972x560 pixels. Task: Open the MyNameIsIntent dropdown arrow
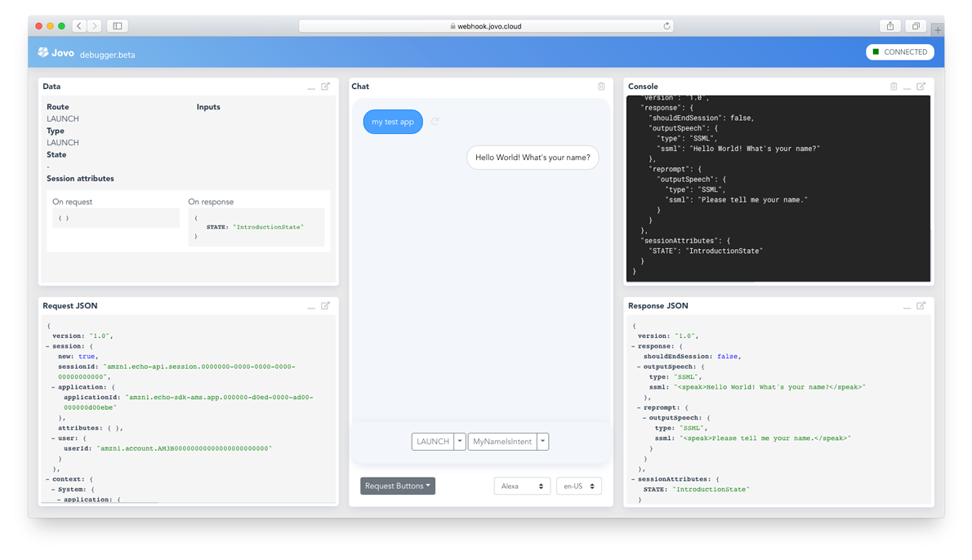(x=543, y=442)
